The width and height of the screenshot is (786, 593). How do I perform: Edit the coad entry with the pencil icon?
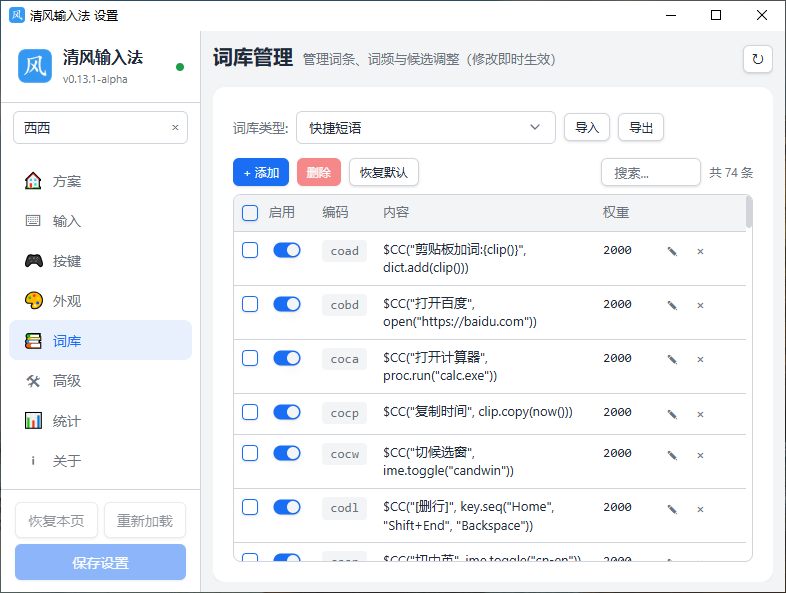point(672,251)
